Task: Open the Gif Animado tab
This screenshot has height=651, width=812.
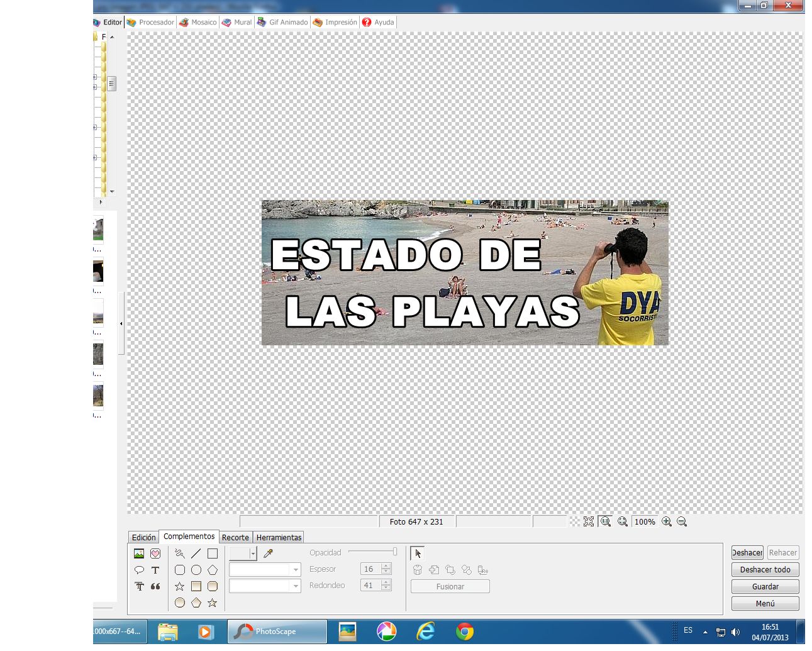Action: (x=282, y=22)
